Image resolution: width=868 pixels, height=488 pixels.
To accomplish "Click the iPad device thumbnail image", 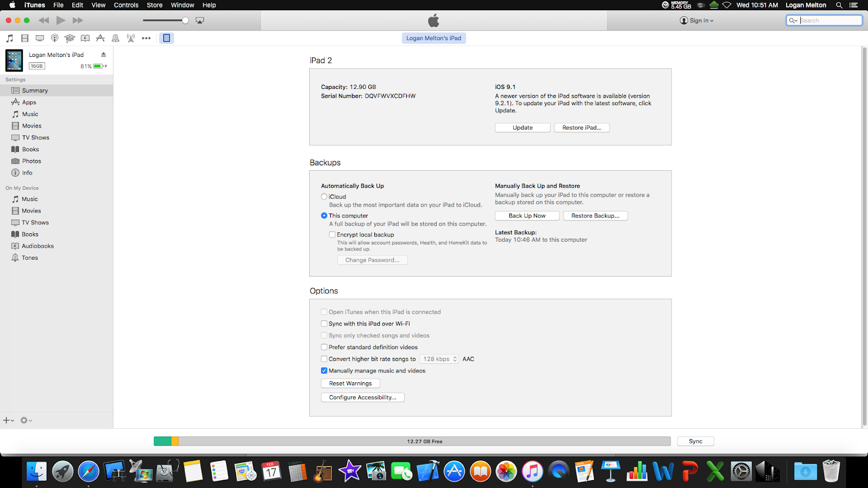I will [x=14, y=60].
